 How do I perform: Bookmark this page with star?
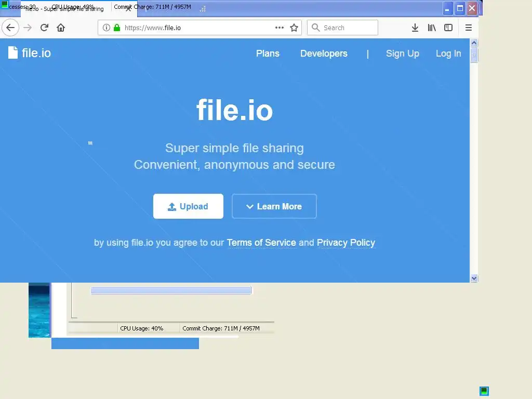294,28
